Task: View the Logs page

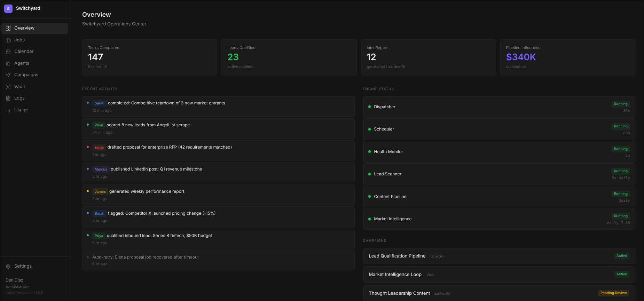Action: 34,98
